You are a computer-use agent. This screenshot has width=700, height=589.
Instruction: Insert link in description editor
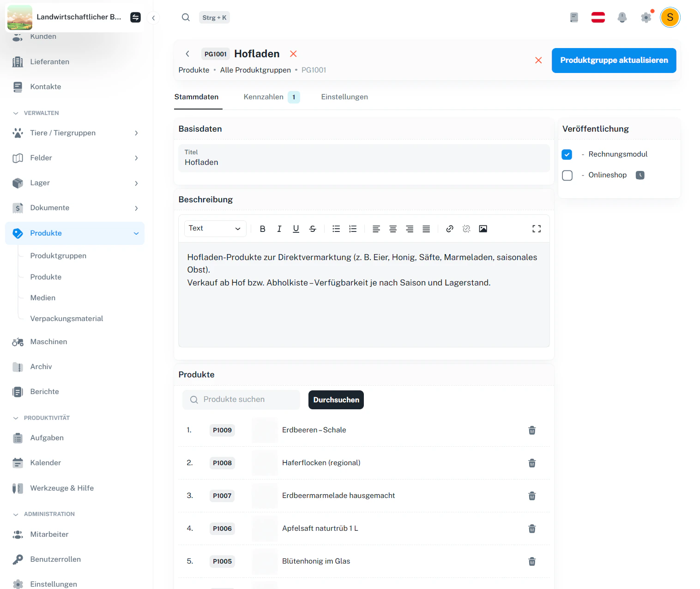[x=450, y=229]
